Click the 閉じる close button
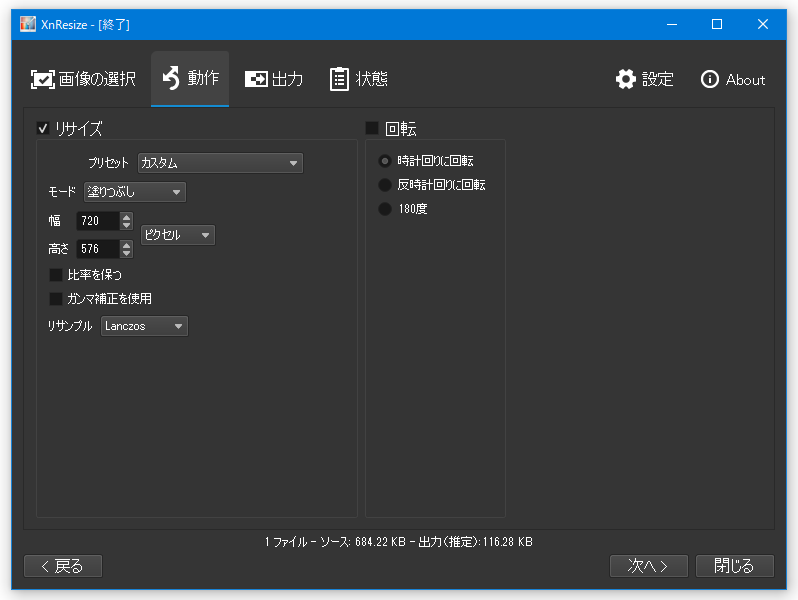 tap(735, 566)
